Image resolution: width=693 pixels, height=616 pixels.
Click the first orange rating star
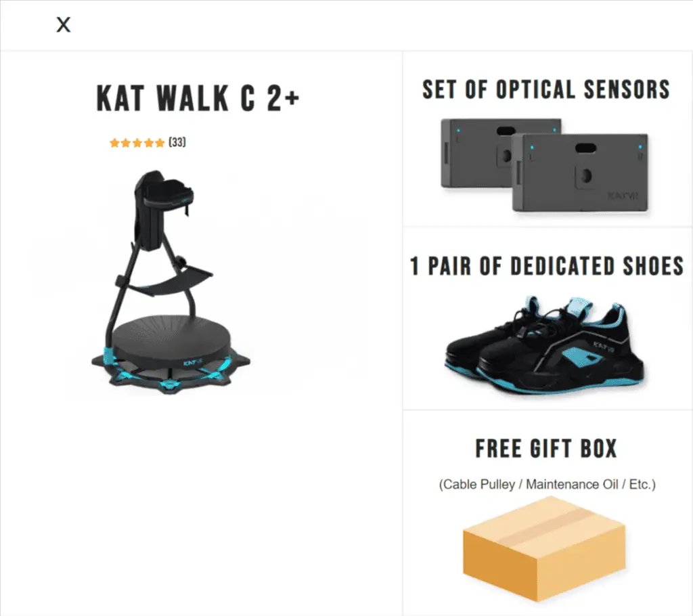114,143
